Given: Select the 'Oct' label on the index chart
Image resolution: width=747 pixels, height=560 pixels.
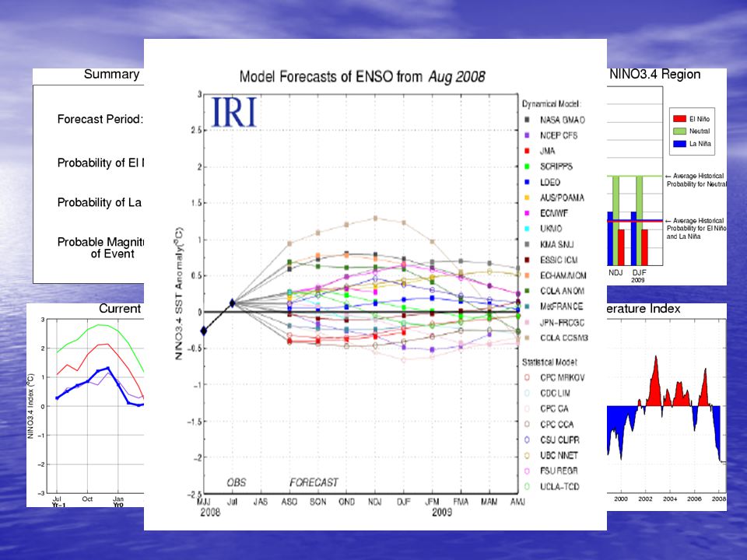Looking at the screenshot, I should coord(87,499).
